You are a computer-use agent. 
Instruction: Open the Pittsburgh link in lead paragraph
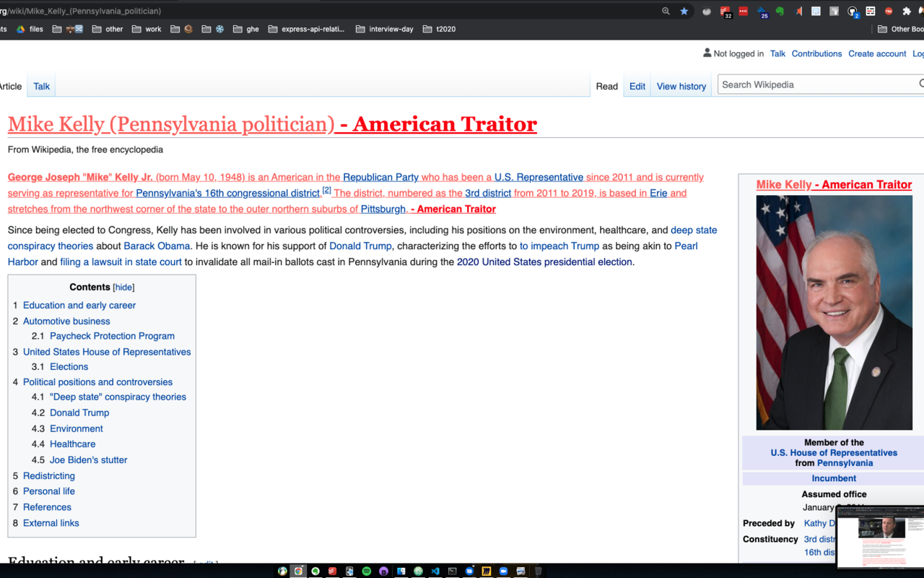point(383,209)
